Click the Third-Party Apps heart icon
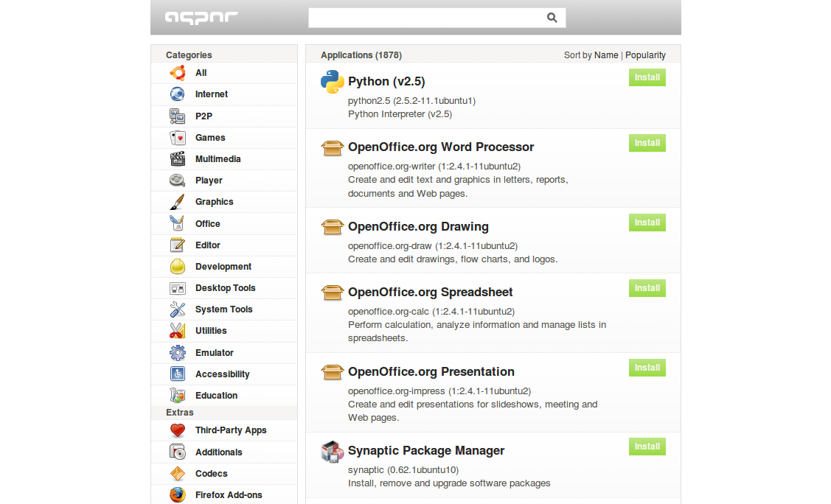Screen dimensions: 831x504 point(178,430)
